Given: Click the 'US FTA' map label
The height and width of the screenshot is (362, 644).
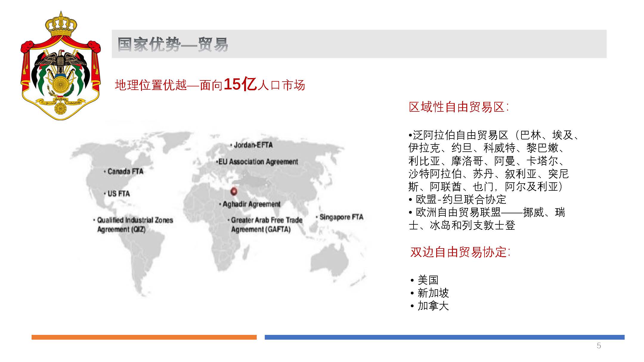Looking at the screenshot, I should coord(117,194).
